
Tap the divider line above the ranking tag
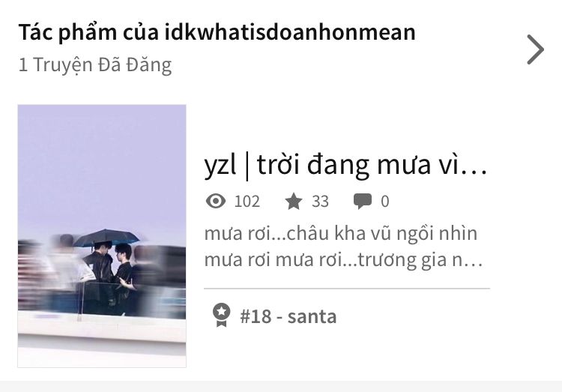click(x=347, y=289)
